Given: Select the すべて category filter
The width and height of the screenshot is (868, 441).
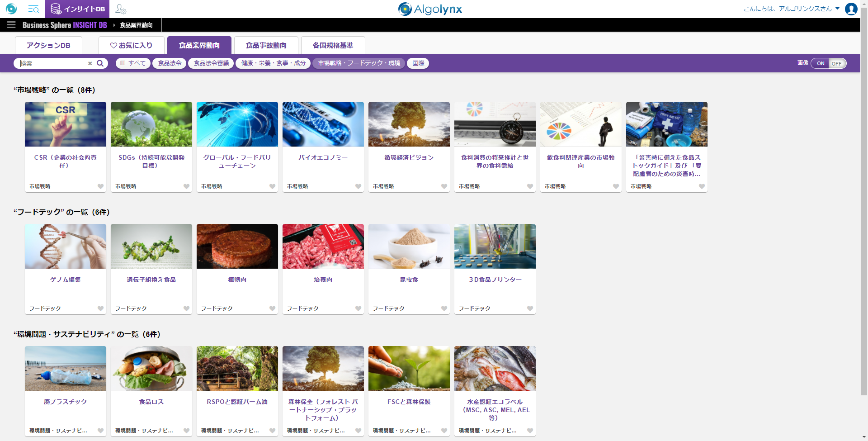Looking at the screenshot, I should coord(133,63).
